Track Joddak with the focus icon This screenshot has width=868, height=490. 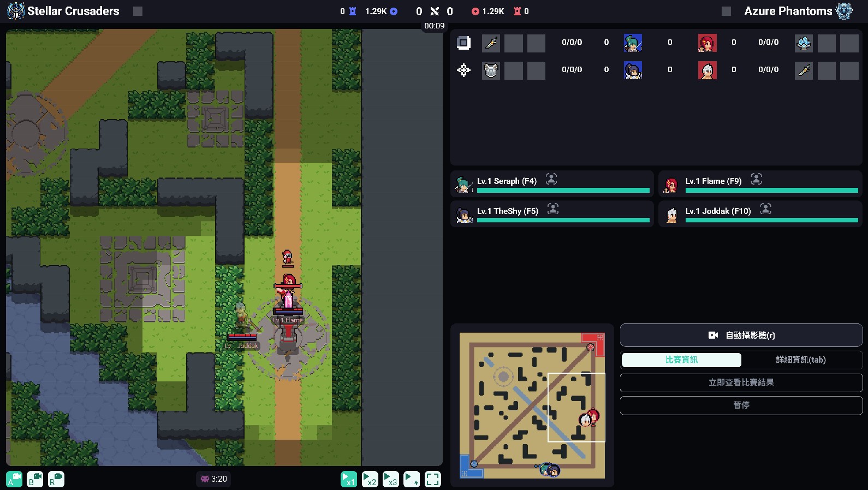[765, 209]
